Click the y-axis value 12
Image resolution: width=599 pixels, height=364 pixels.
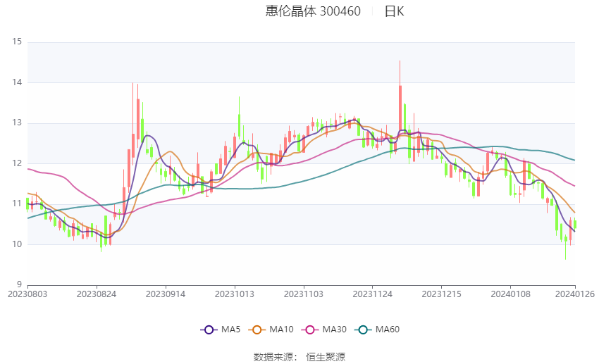pyautogui.click(x=17, y=163)
